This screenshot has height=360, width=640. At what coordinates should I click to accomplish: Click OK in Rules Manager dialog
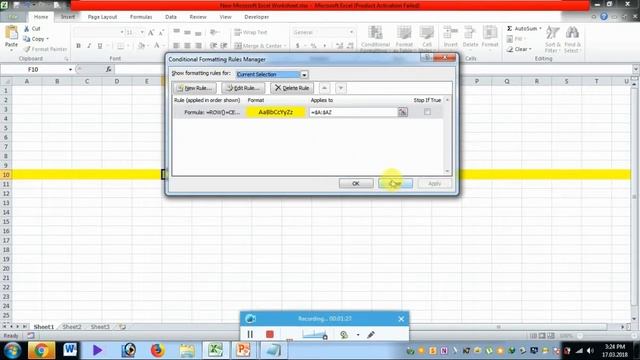356,184
